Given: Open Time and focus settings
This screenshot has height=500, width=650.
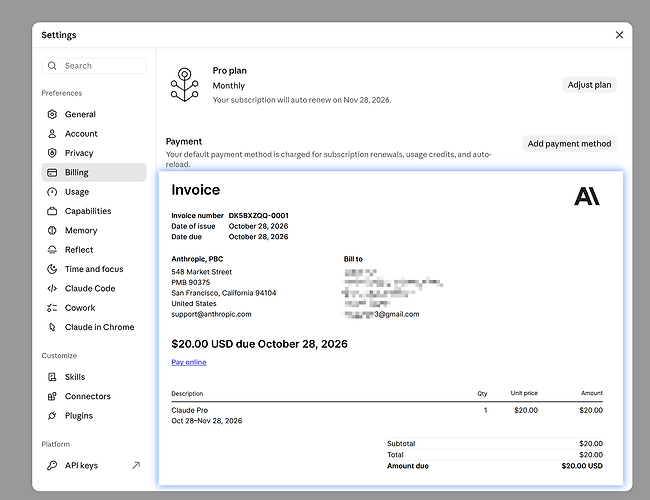Looking at the screenshot, I should pos(94,269).
